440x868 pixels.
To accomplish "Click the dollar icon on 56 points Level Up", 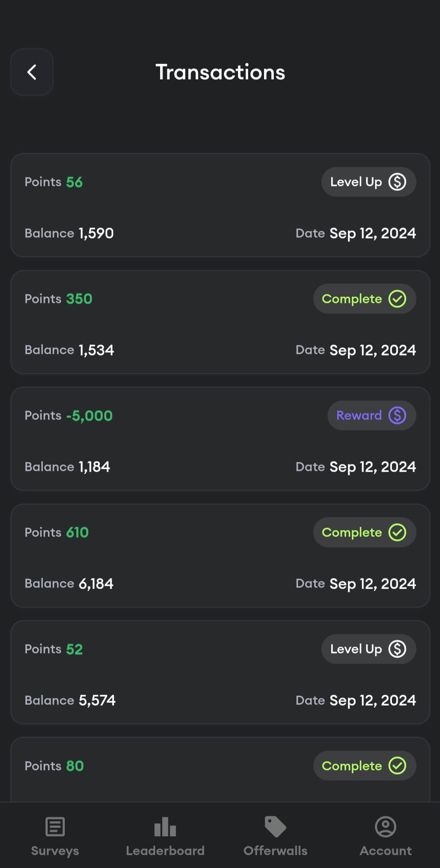I will (x=397, y=182).
